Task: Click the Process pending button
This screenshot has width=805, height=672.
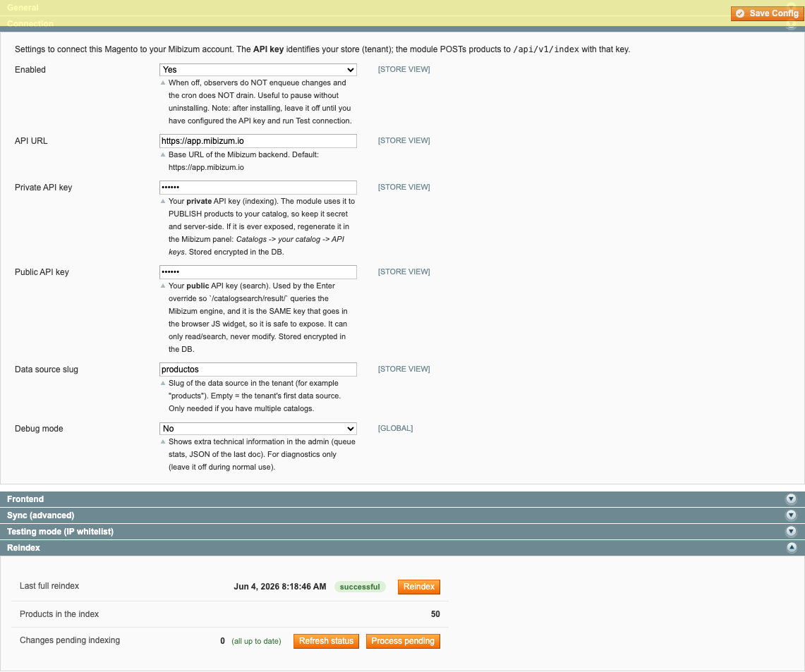Action: point(403,641)
